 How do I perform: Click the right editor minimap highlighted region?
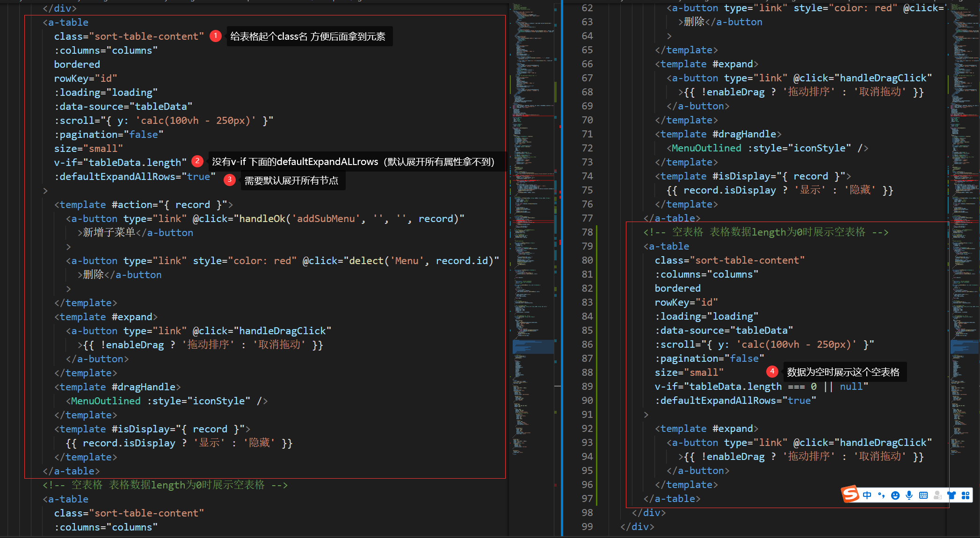click(965, 346)
